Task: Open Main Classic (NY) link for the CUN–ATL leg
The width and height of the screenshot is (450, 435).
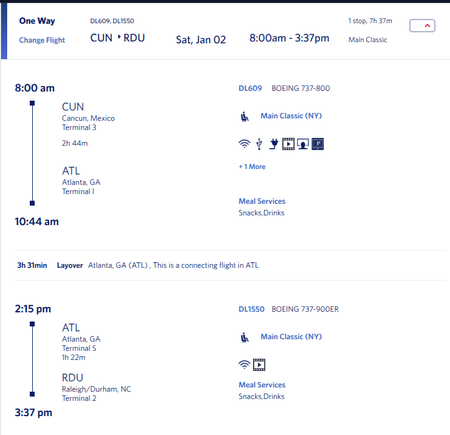Action: [x=291, y=116]
